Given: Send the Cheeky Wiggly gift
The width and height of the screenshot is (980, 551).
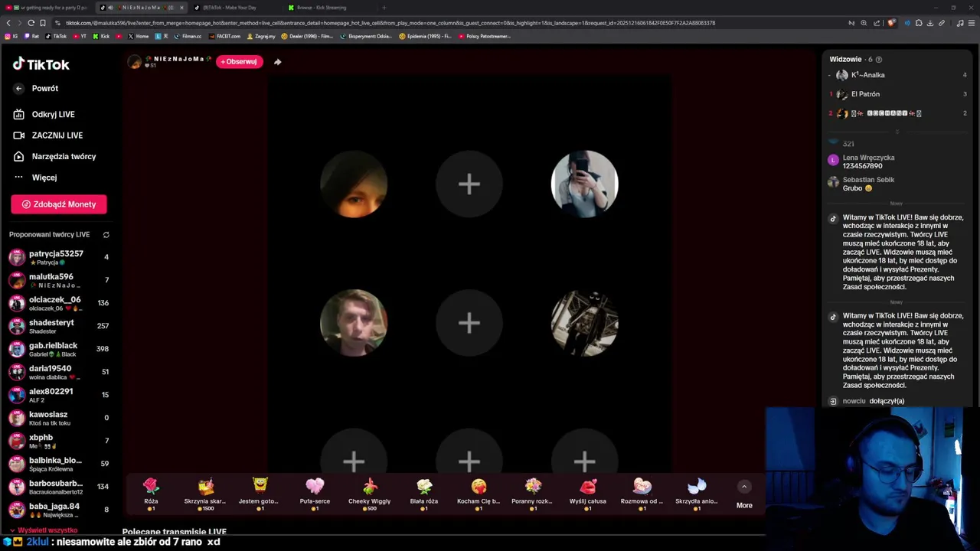Looking at the screenshot, I should point(370,494).
